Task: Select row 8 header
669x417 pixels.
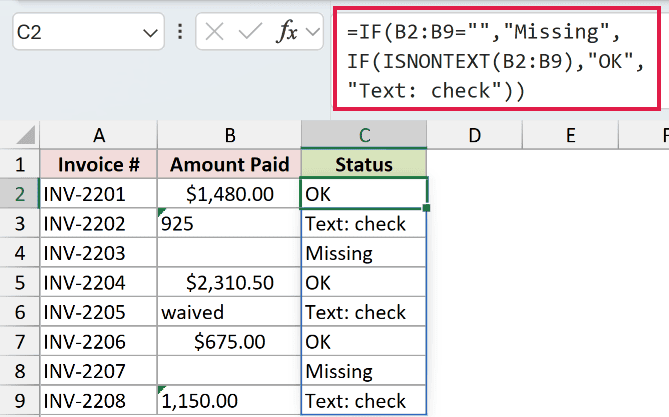Action: 20,370
